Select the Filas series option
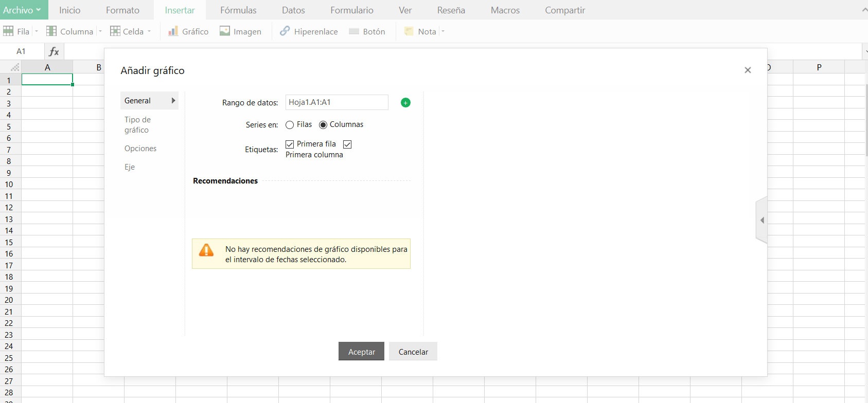 pos(290,125)
